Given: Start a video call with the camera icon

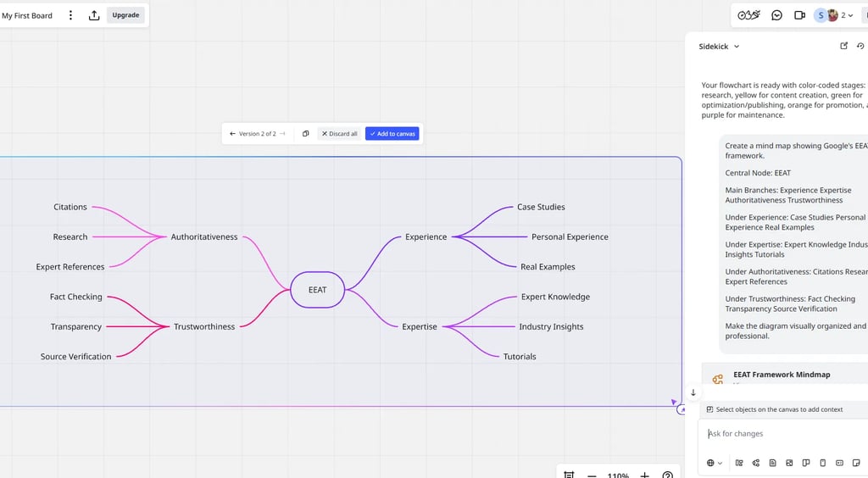Looking at the screenshot, I should point(799,15).
